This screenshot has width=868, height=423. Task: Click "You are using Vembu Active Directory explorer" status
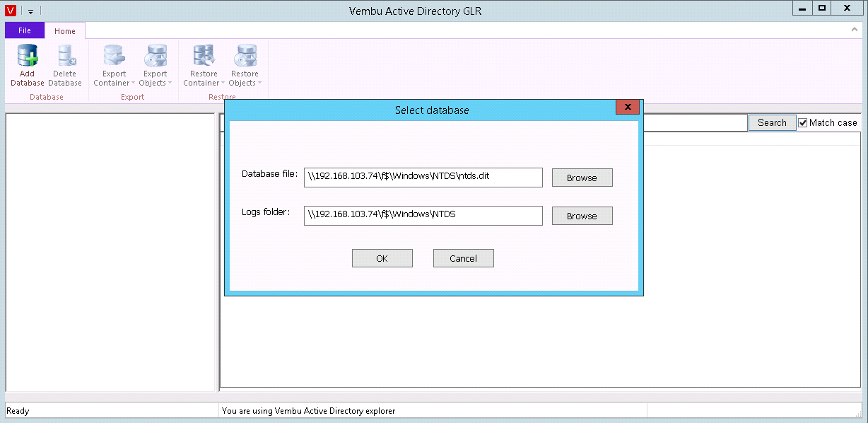(x=309, y=411)
